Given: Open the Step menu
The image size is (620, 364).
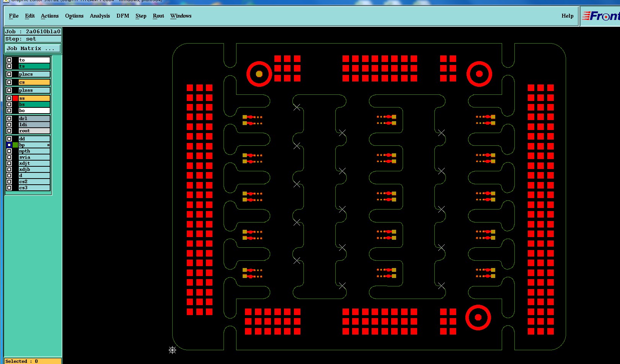Looking at the screenshot, I should [x=141, y=16].
